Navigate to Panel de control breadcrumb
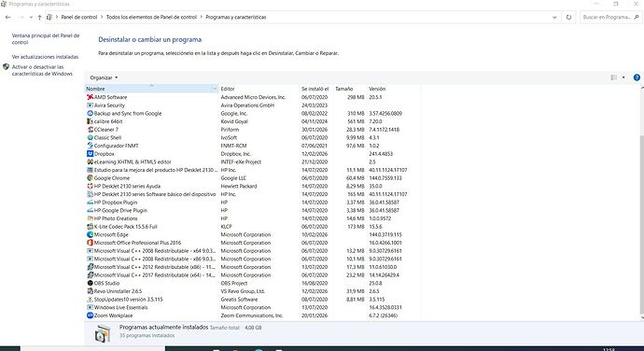The image size is (644, 351). (x=78, y=17)
